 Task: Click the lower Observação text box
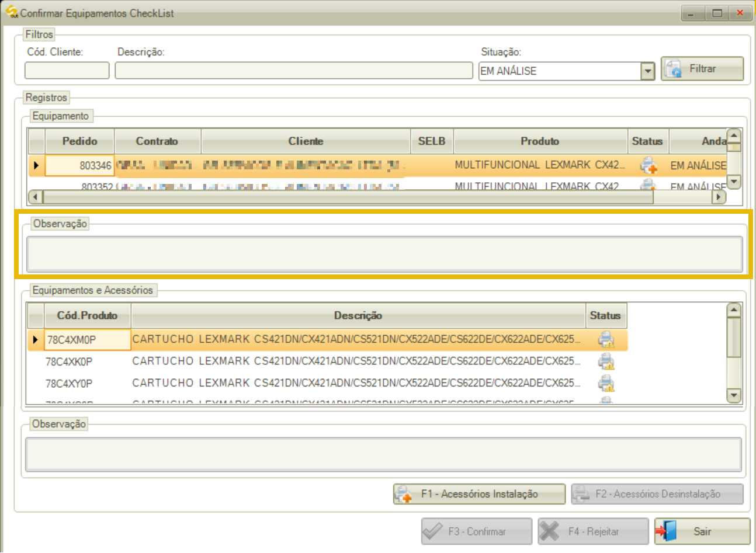383,454
